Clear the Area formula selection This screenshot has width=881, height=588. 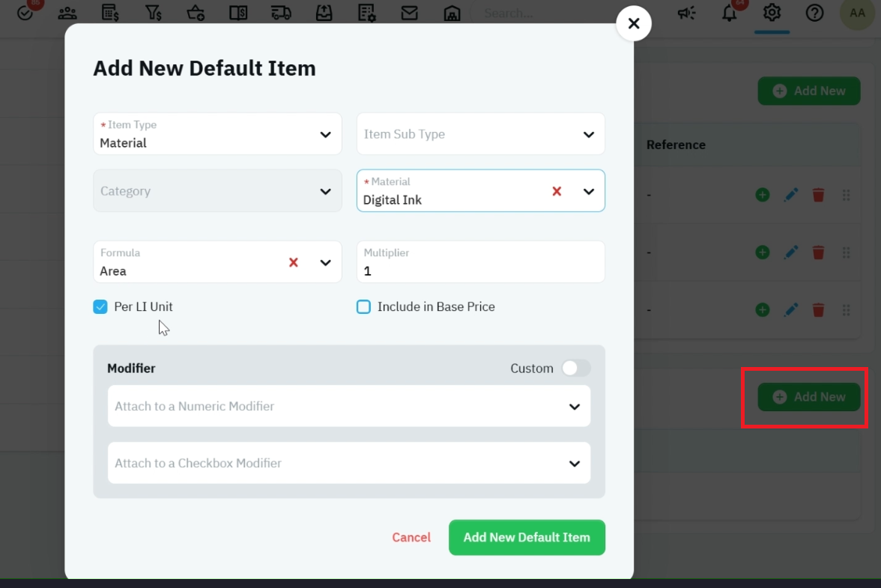[294, 263]
